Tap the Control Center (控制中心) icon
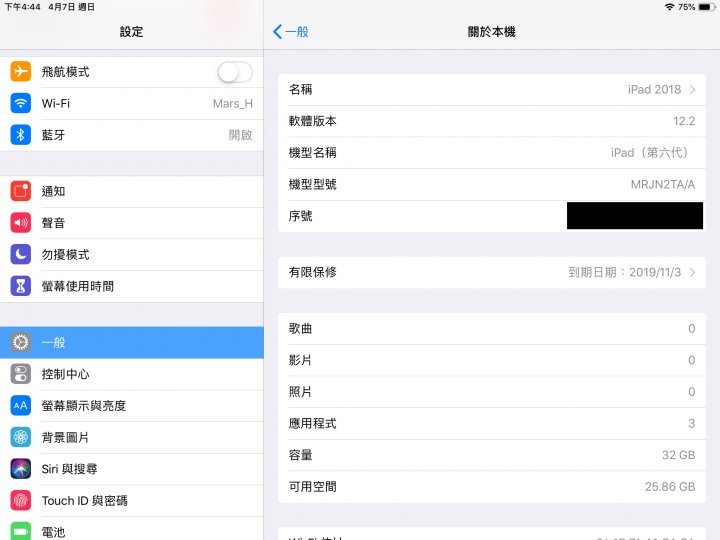The width and height of the screenshot is (720, 540). (x=21, y=374)
